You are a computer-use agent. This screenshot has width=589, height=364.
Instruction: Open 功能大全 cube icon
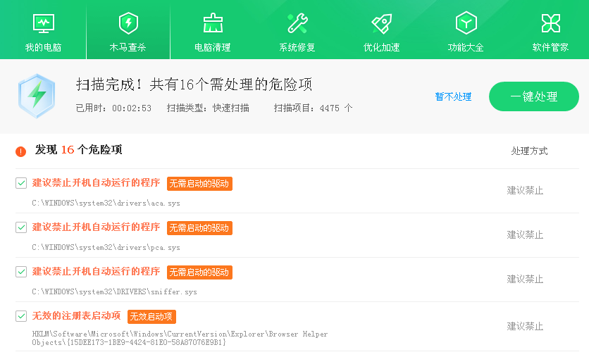466,23
